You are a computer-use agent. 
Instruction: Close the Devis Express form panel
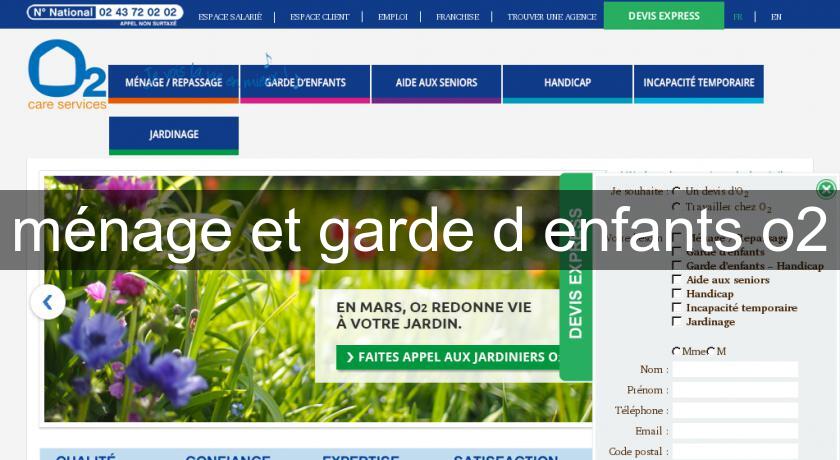(826, 189)
